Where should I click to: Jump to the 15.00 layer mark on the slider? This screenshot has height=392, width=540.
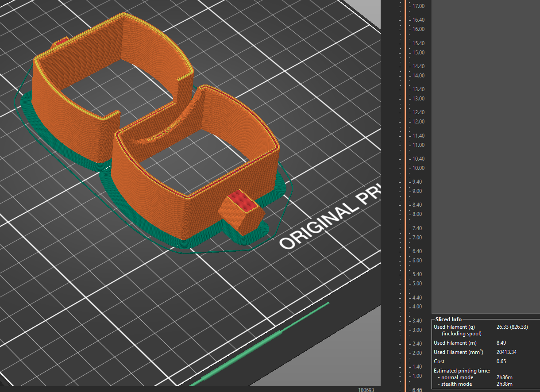[418, 53]
